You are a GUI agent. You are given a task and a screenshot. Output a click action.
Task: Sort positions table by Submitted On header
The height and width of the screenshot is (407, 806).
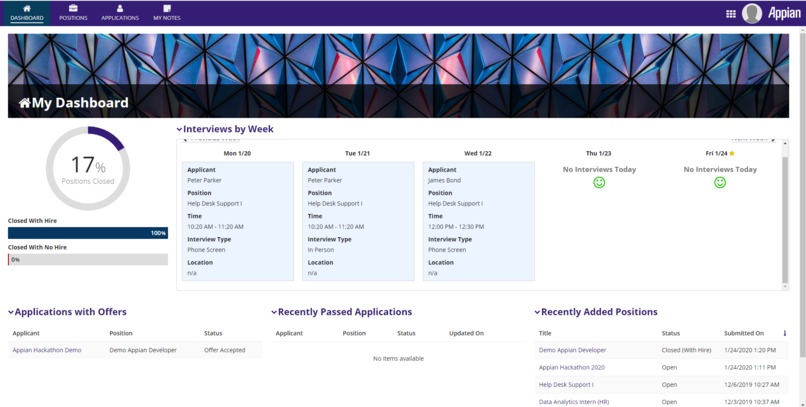[x=744, y=334]
